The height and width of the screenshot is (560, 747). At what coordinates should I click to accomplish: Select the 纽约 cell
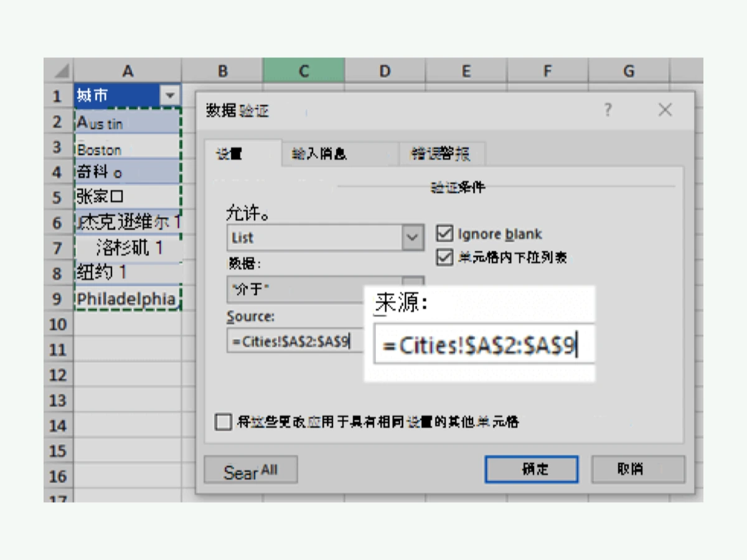coord(128,273)
